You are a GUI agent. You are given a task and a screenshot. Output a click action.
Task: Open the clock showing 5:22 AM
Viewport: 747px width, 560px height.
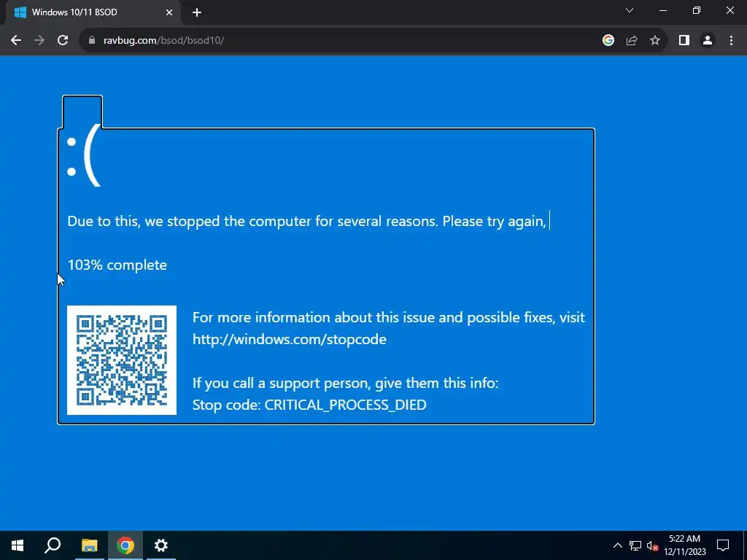tap(684, 545)
